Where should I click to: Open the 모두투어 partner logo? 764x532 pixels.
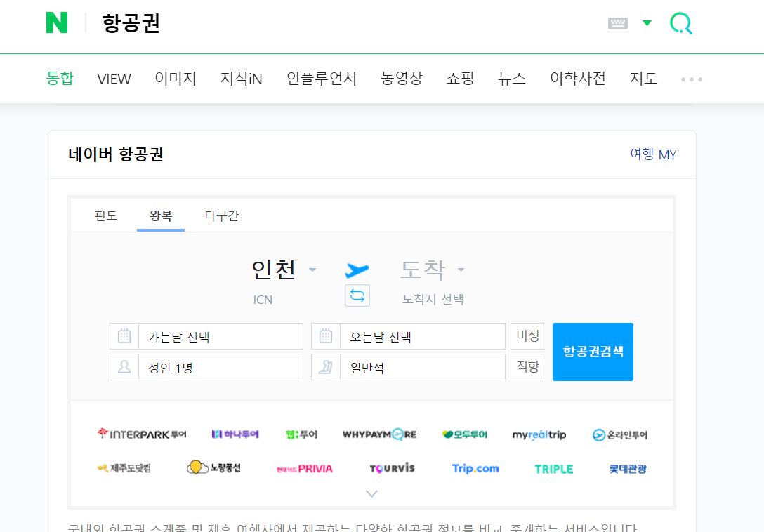(464, 434)
